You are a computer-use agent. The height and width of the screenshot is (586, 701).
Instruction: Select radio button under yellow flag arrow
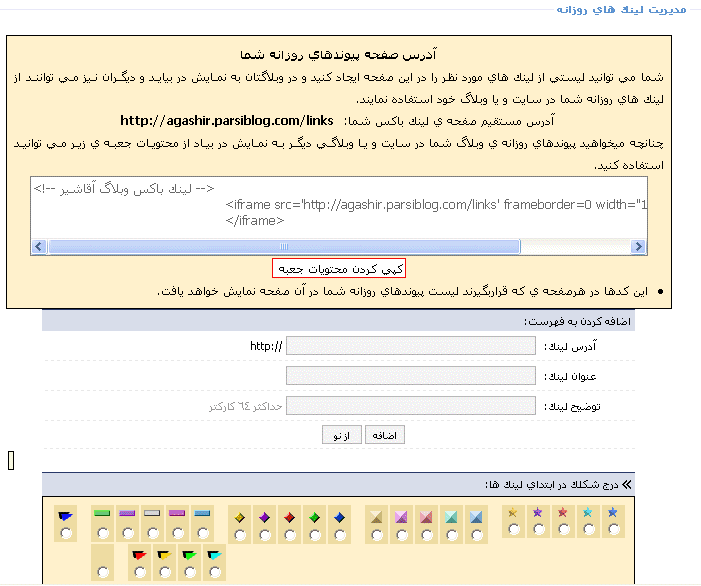click(x=165, y=572)
